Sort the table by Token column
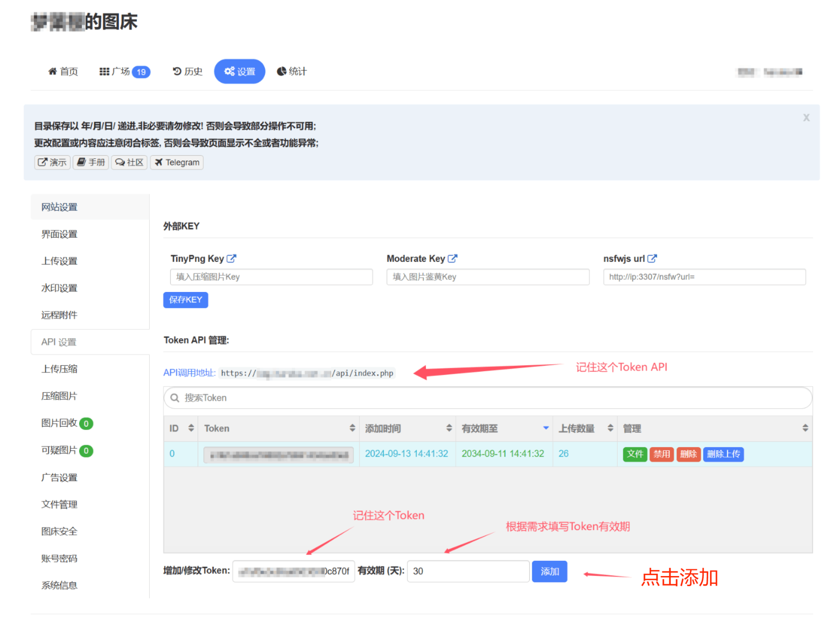 (x=279, y=429)
